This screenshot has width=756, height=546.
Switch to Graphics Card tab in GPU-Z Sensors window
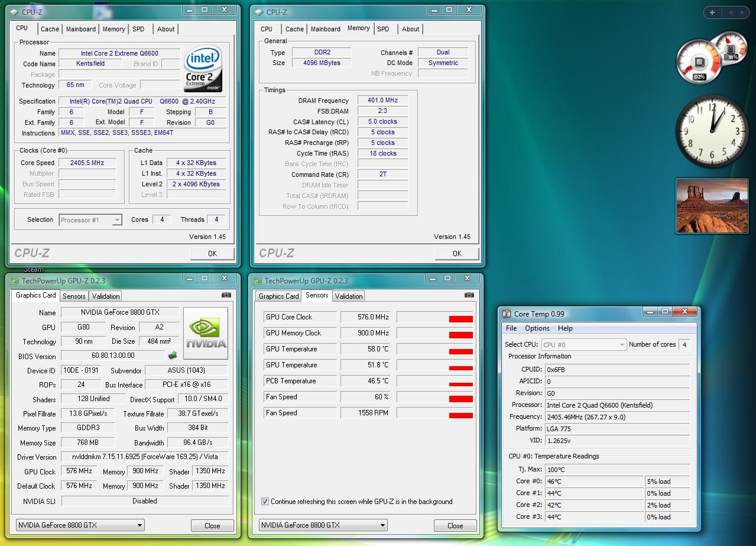(279, 296)
